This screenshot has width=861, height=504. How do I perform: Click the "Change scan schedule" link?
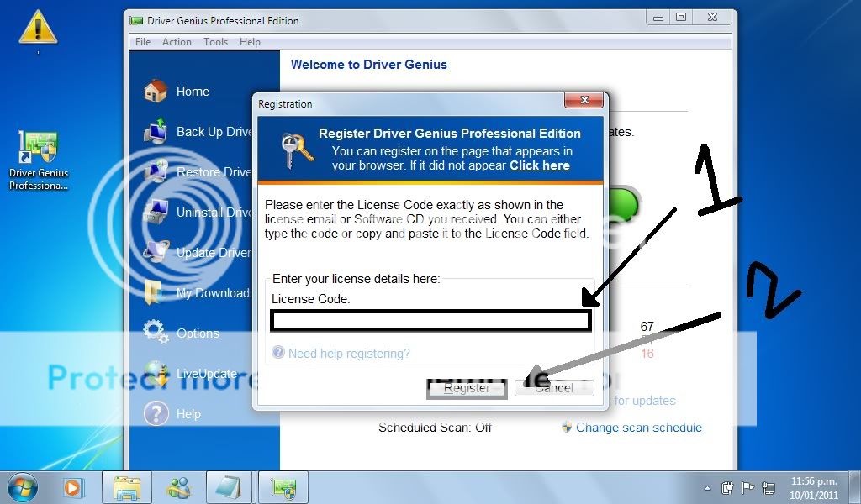pyautogui.click(x=639, y=428)
